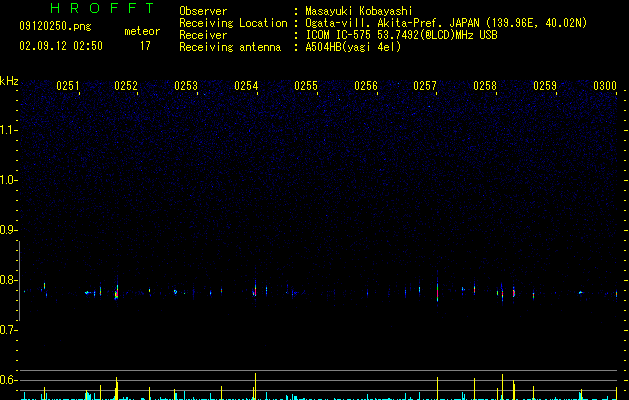The image size is (629, 400).
Task: Click the 0251 time marker
Action: [x=68, y=86]
